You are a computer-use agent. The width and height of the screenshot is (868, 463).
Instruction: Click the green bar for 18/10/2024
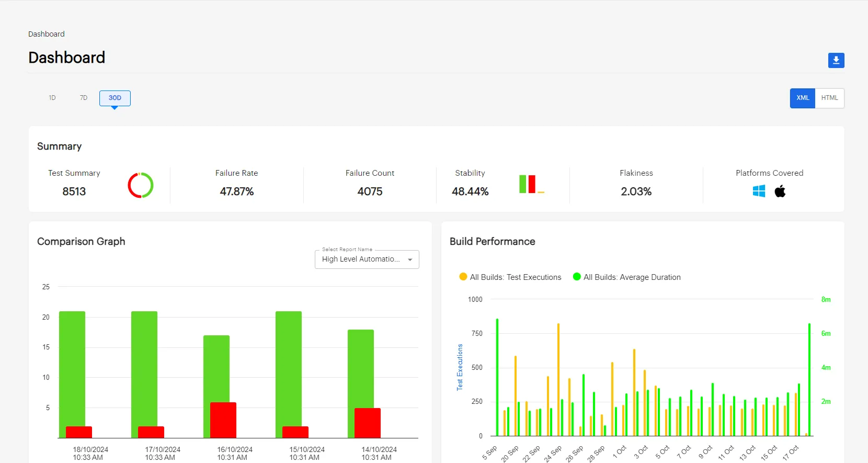pos(72,366)
